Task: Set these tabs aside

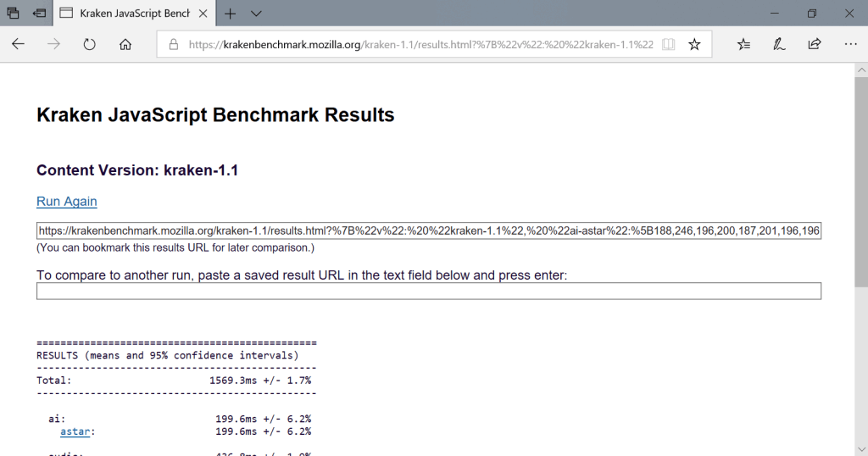Action: [x=39, y=13]
